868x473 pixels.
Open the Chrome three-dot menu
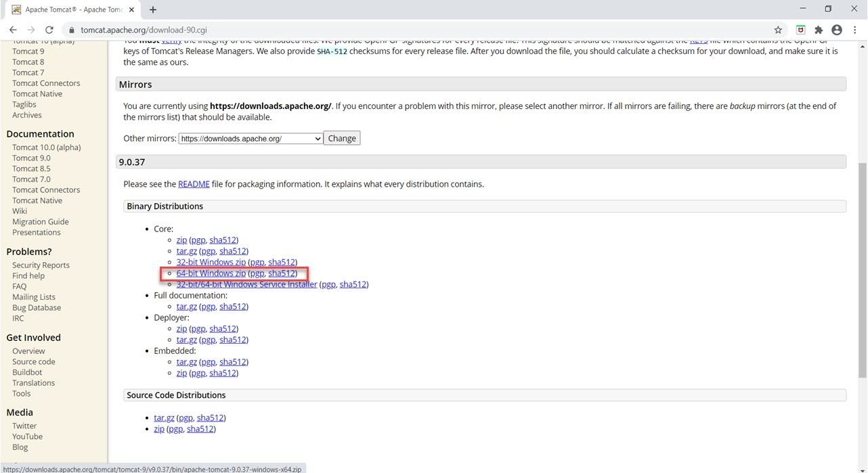(855, 30)
